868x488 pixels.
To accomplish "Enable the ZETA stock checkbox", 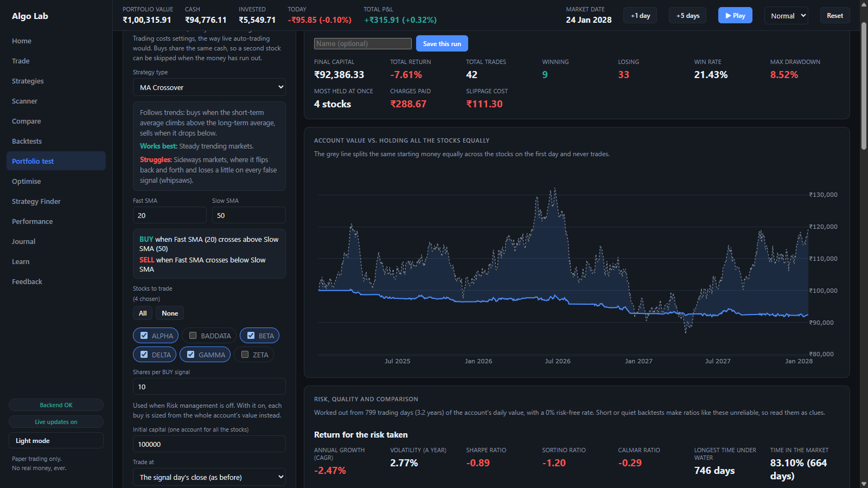I will [245, 355].
